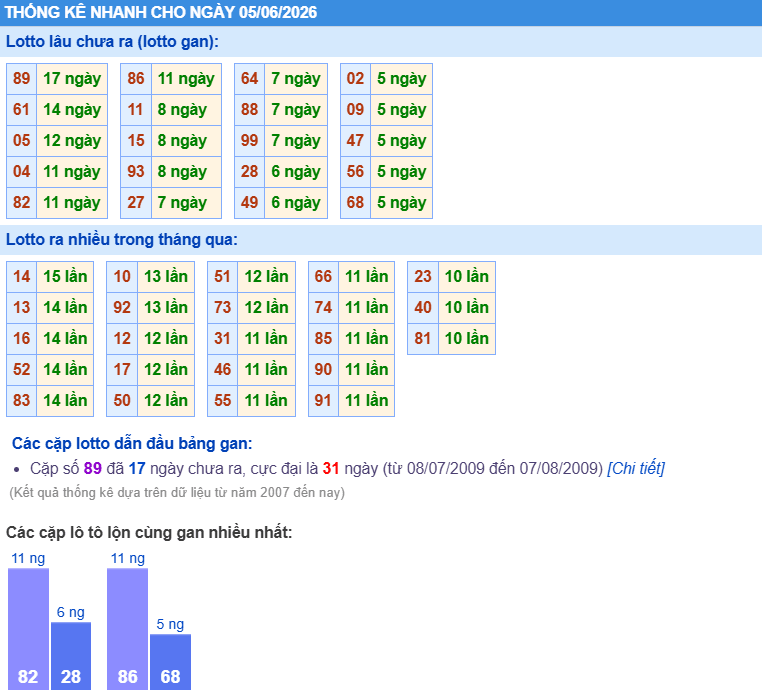Select frequent lotto number 13
The height and width of the screenshot is (697, 762).
click(x=21, y=308)
